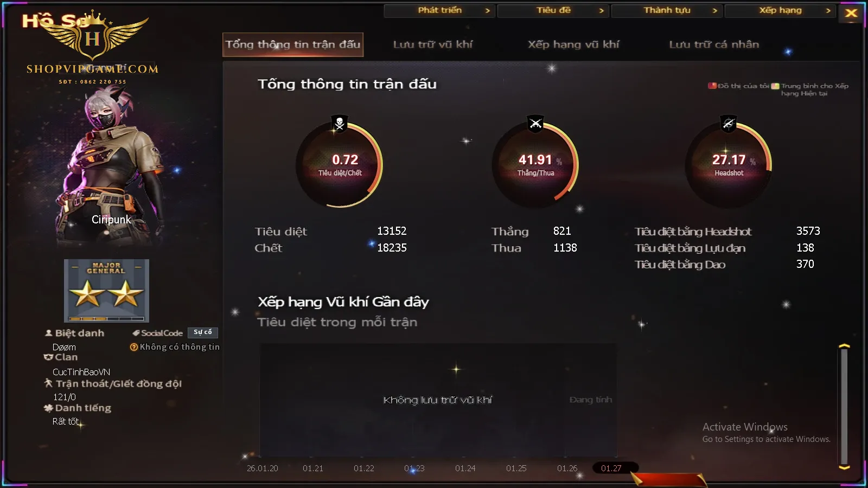Open the Lưu trữ cá nhân tab
The width and height of the screenshot is (868, 488).
pos(714,44)
